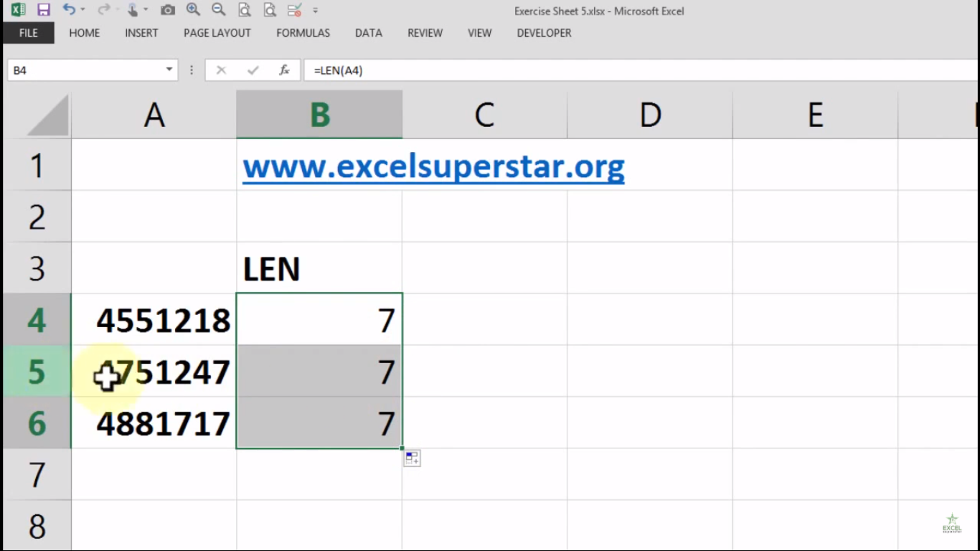Click the Camera tool icon

click(167, 10)
